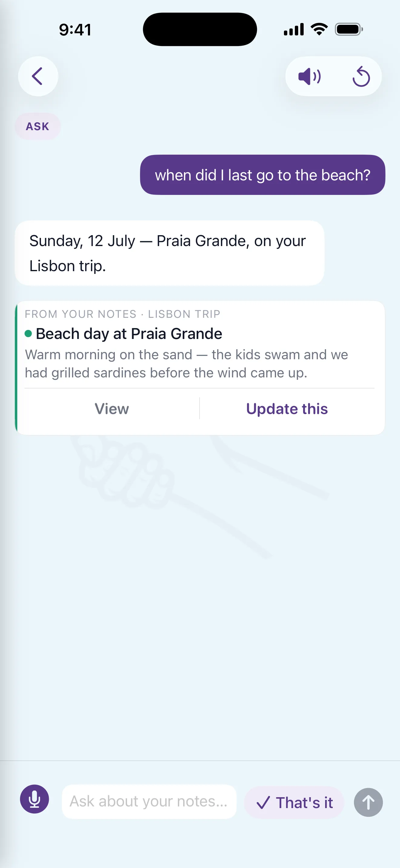This screenshot has width=400, height=868.
Task: Select the ASK mode pill
Action: point(38,127)
